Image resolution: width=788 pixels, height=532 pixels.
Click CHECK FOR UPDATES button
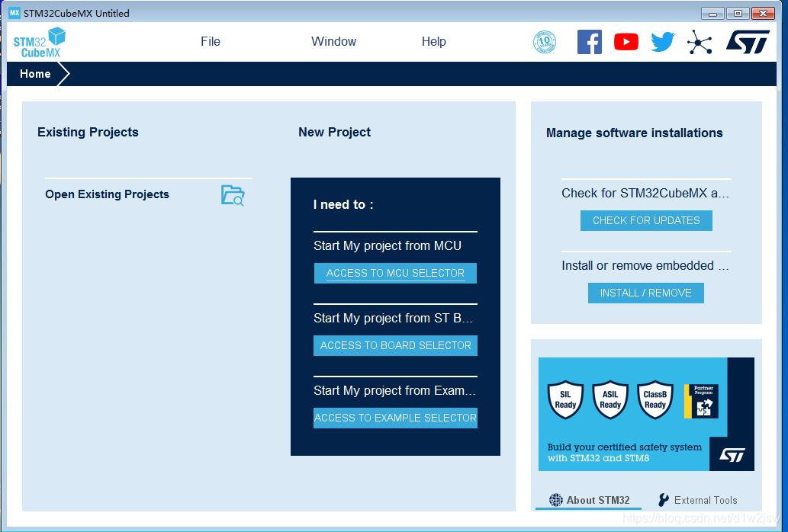pos(646,220)
